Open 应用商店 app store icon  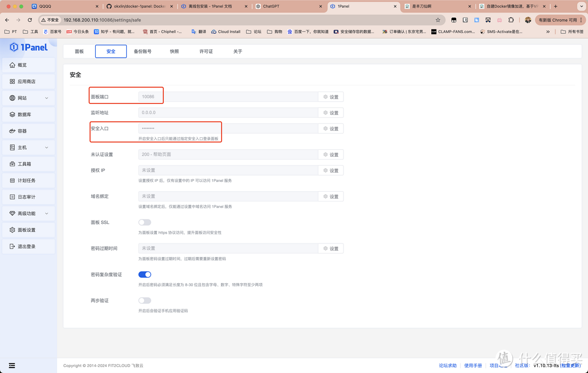[x=13, y=82]
